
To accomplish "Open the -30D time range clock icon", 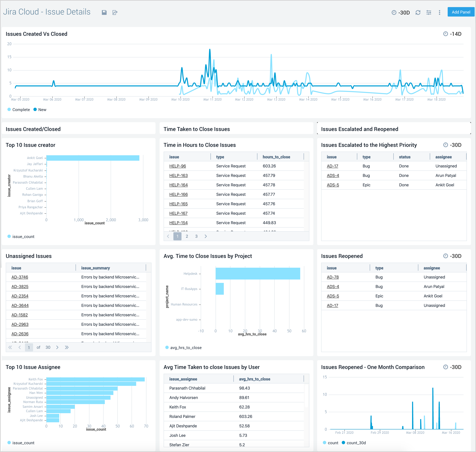I will (x=394, y=12).
